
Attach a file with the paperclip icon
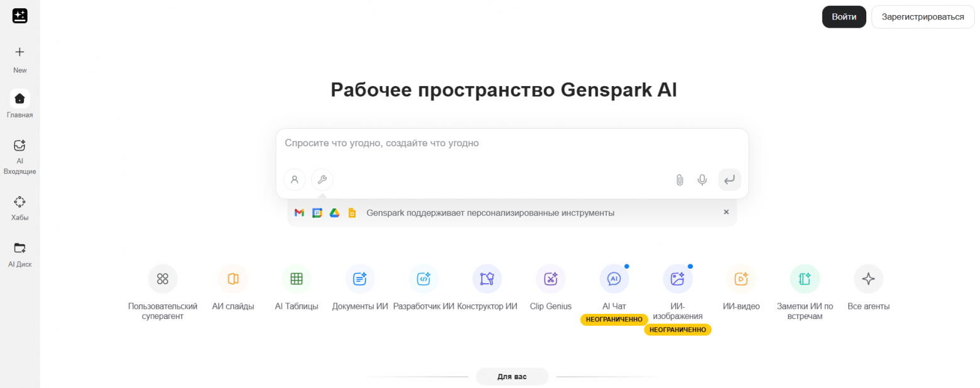coord(679,180)
